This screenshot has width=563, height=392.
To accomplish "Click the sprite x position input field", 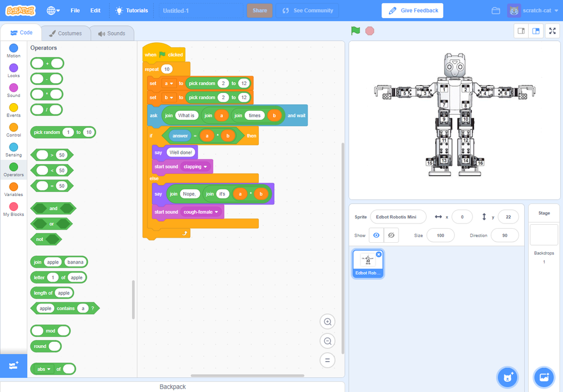I will click(x=462, y=216).
